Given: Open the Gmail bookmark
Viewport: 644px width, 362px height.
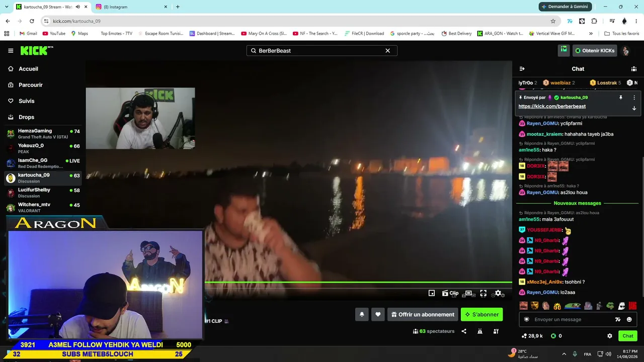Looking at the screenshot, I should pos(28,34).
